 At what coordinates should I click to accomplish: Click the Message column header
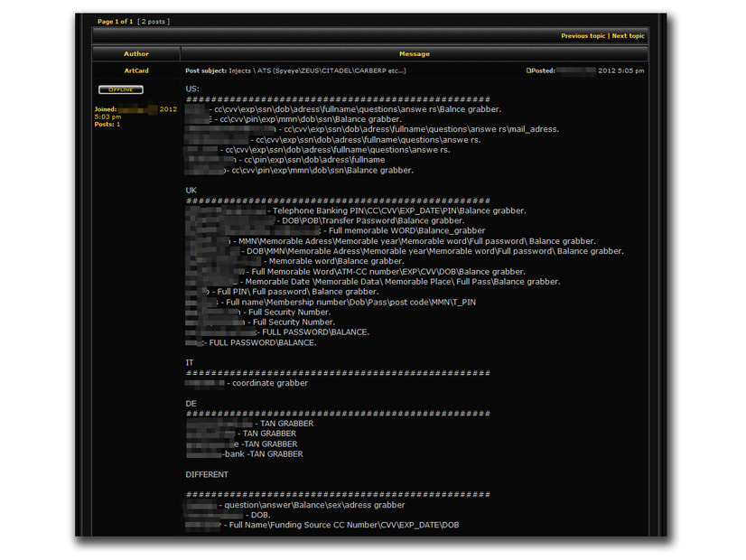click(415, 54)
